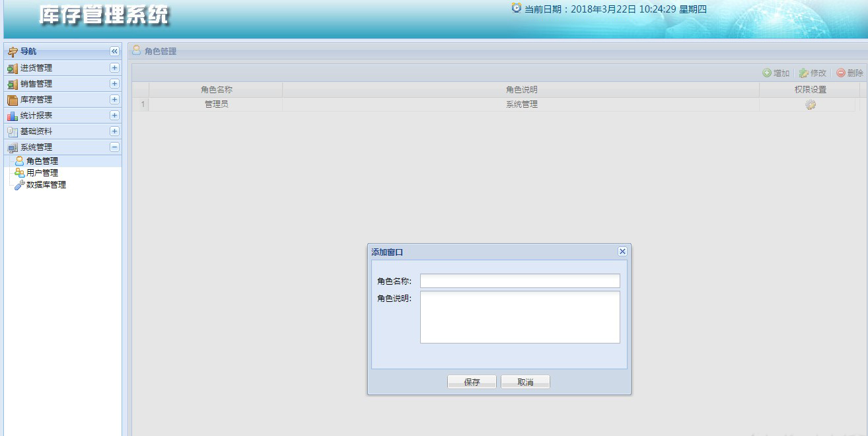Click the clock icon beside current date
This screenshot has width=868, height=436.
tap(517, 8)
